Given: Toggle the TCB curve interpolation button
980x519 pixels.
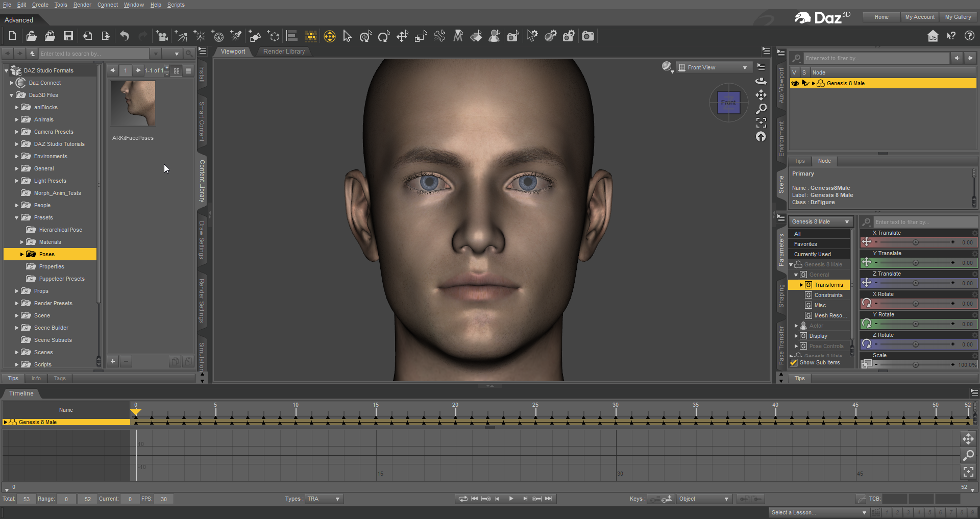Looking at the screenshot, I should click(x=862, y=499).
